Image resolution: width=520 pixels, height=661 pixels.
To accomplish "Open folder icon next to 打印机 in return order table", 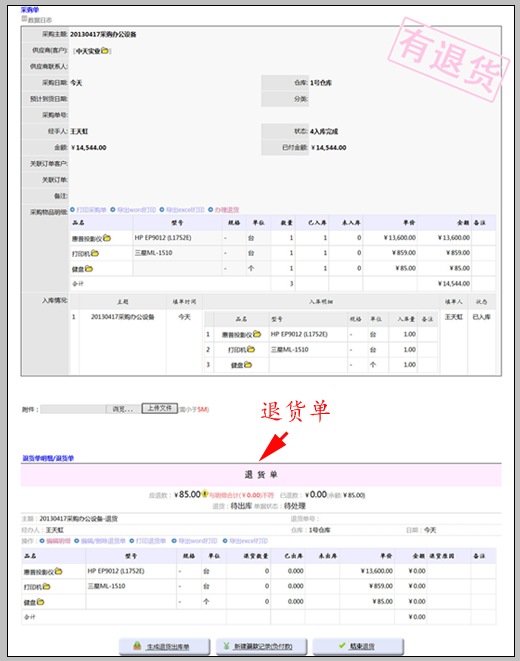I will coord(47,586).
